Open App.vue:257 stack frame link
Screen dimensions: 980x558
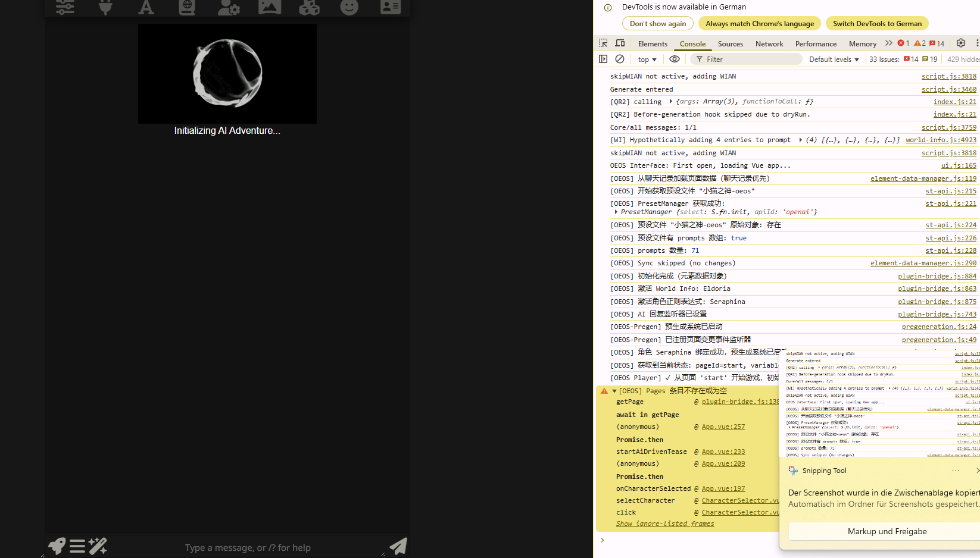[x=723, y=427]
